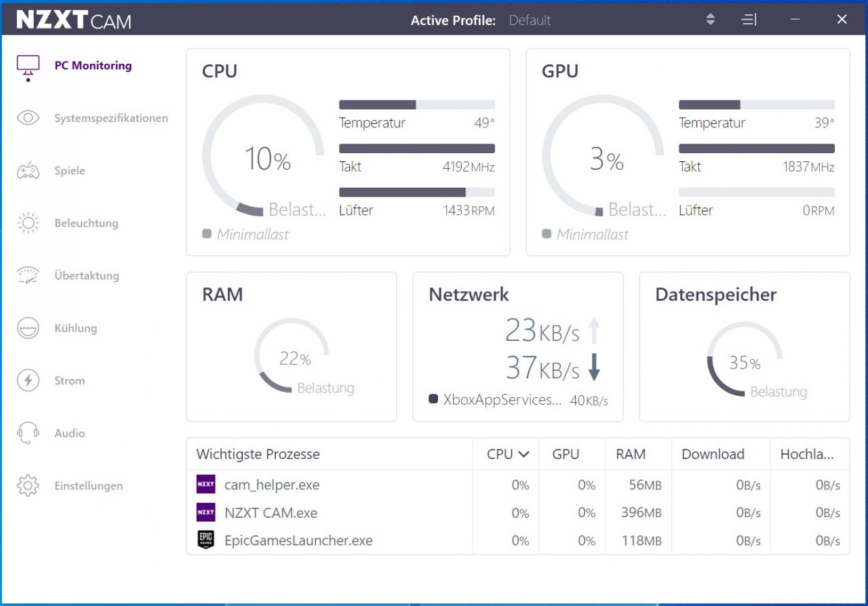Open Spiele via the gamepad icon

click(28, 171)
